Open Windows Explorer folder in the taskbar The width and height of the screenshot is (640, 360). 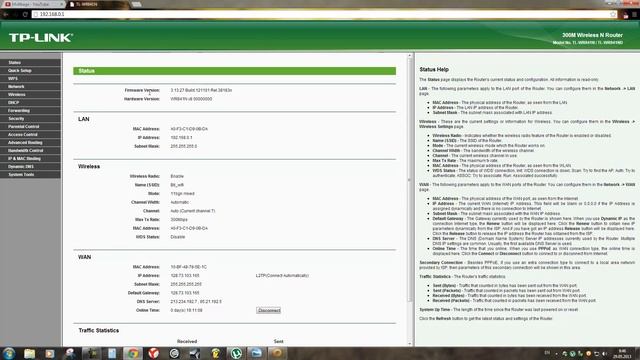[29, 353]
